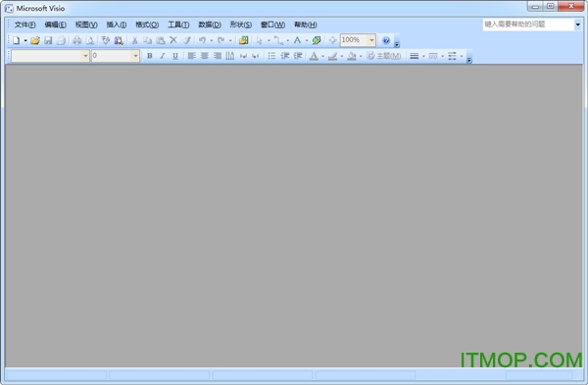The image size is (588, 385).
Task: Activate the Format Painter brush icon
Action: pos(186,40)
